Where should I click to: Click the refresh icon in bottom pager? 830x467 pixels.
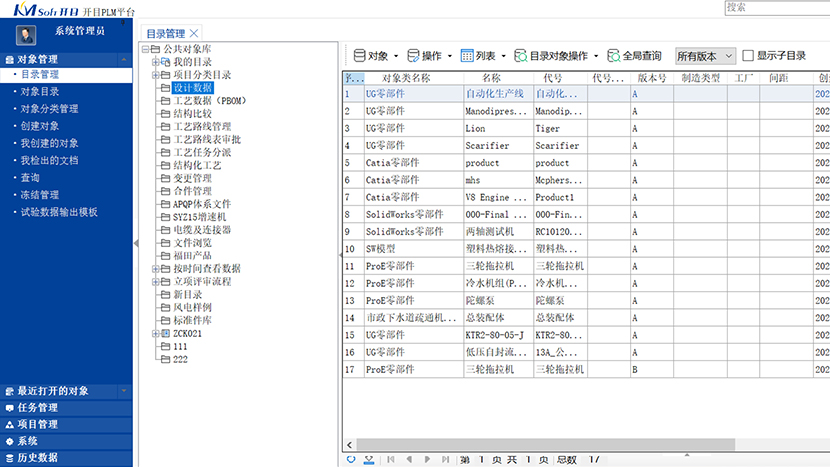point(351,459)
